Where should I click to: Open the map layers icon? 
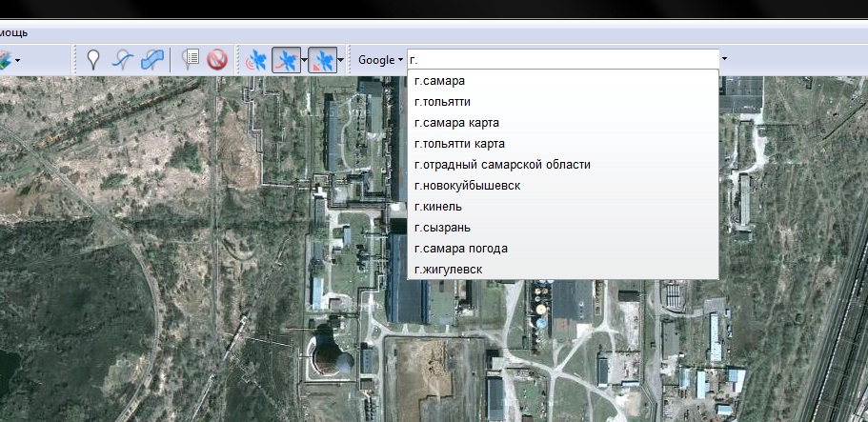click(x=4, y=60)
